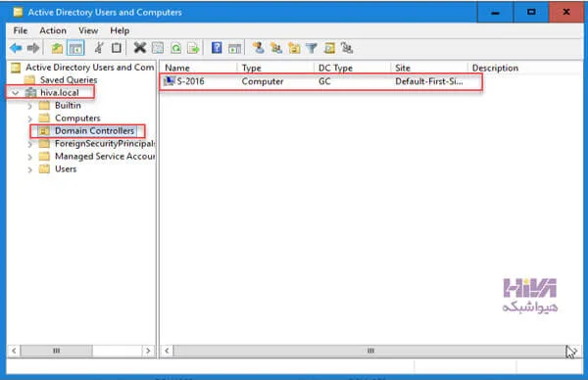Click the hiva.local domain icon
The image size is (588, 380).
tap(30, 93)
